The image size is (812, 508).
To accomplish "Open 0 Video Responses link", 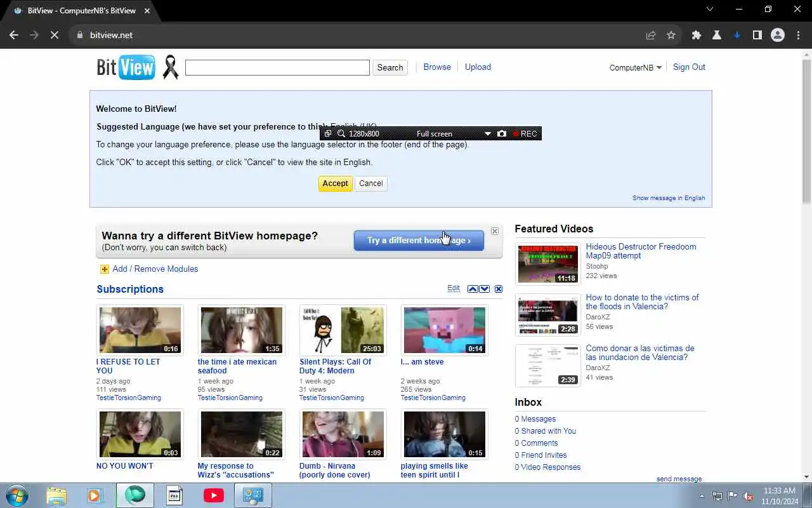I will pos(547,467).
